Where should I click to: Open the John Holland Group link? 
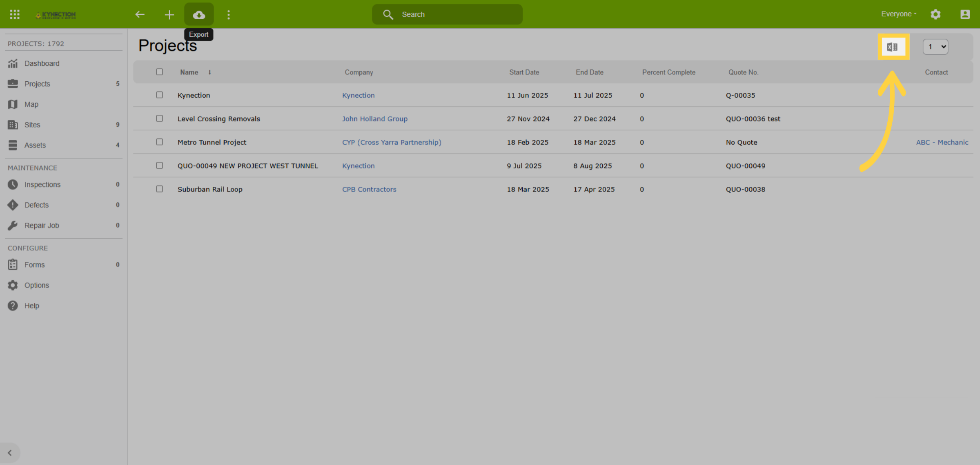coord(375,119)
